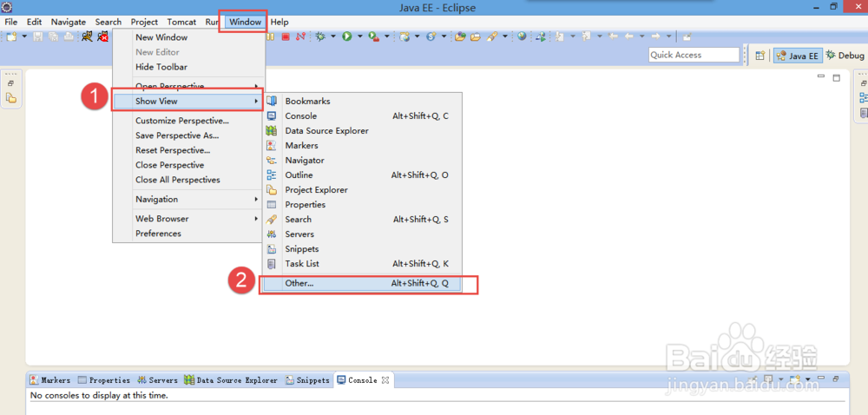Screen dimensions: 868x415
Task: Click the New file wizard icon
Action: coord(11,36)
